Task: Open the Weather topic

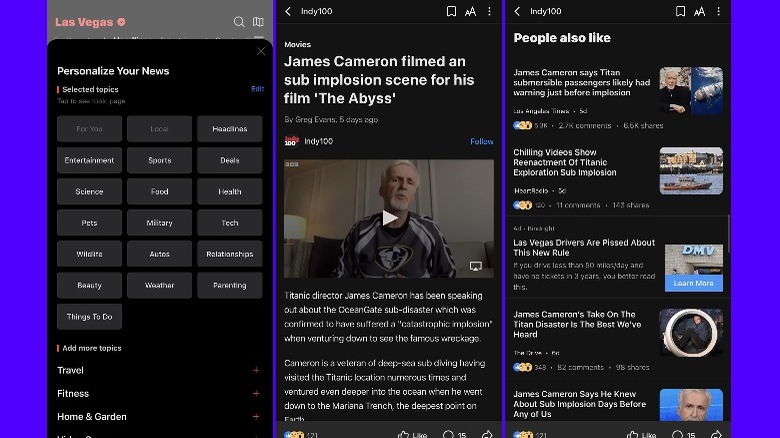Action: [x=159, y=285]
